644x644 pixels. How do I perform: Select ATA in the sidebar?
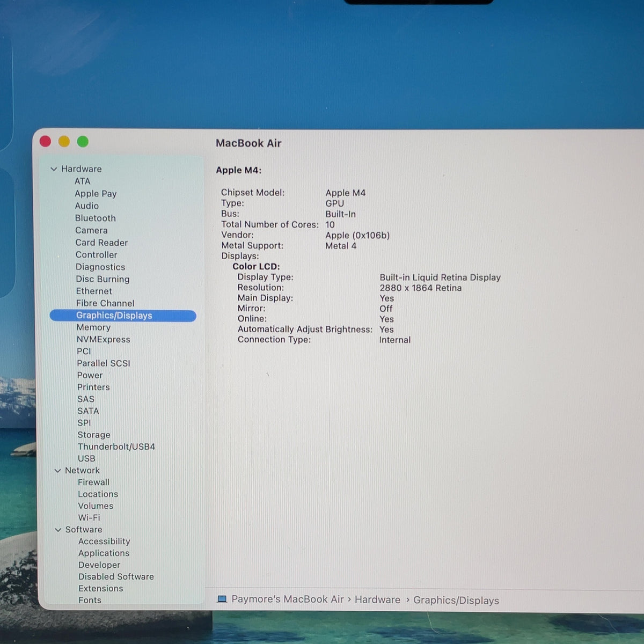[x=83, y=181]
